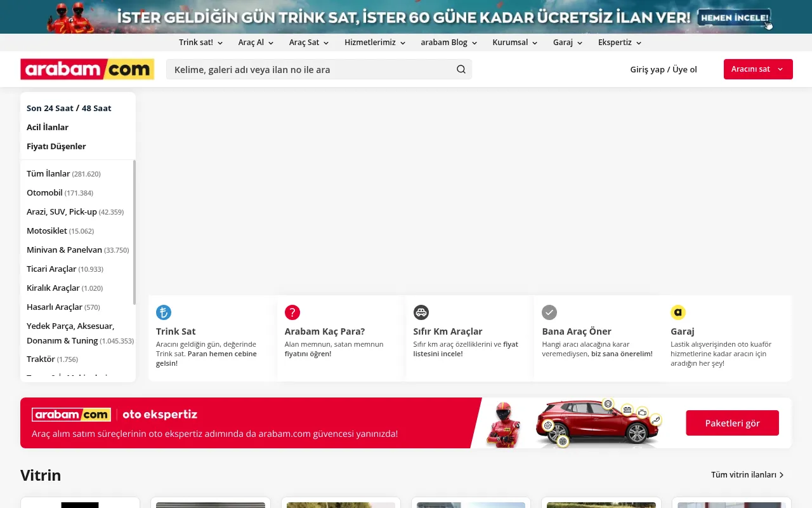Open Acil İlanlar listings

[x=48, y=127]
